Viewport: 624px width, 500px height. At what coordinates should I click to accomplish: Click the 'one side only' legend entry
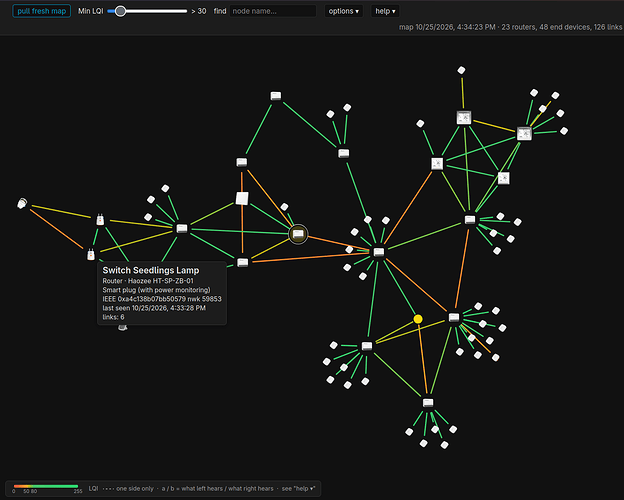click(135, 488)
